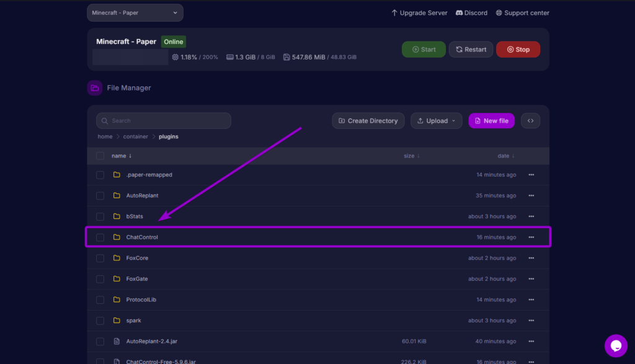Click the file icon beside AutoReplant-2.4.jar

pos(116,341)
